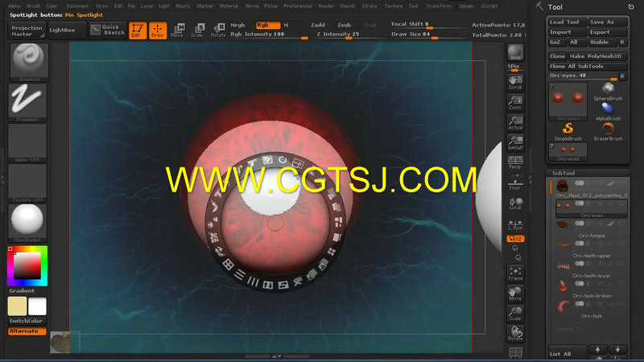Activate the BPR render icon

515,53
